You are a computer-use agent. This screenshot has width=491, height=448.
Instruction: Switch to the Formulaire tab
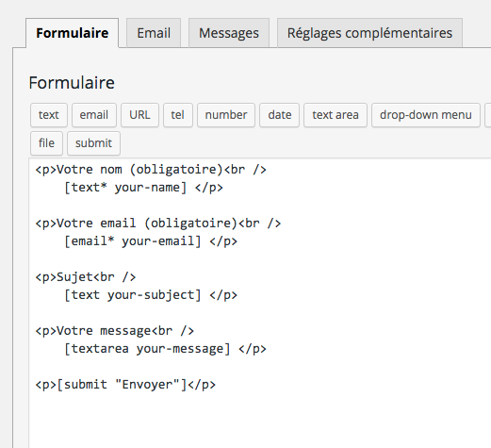coord(73,33)
